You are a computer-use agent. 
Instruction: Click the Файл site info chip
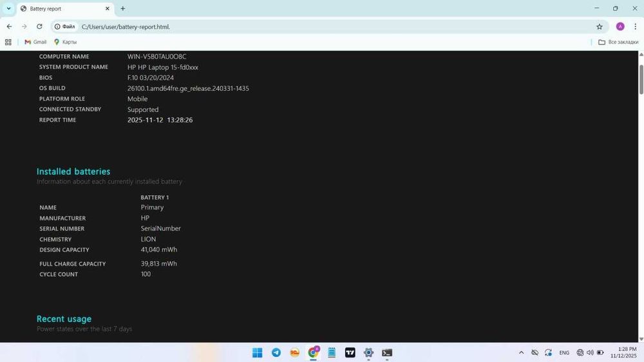(65, 26)
